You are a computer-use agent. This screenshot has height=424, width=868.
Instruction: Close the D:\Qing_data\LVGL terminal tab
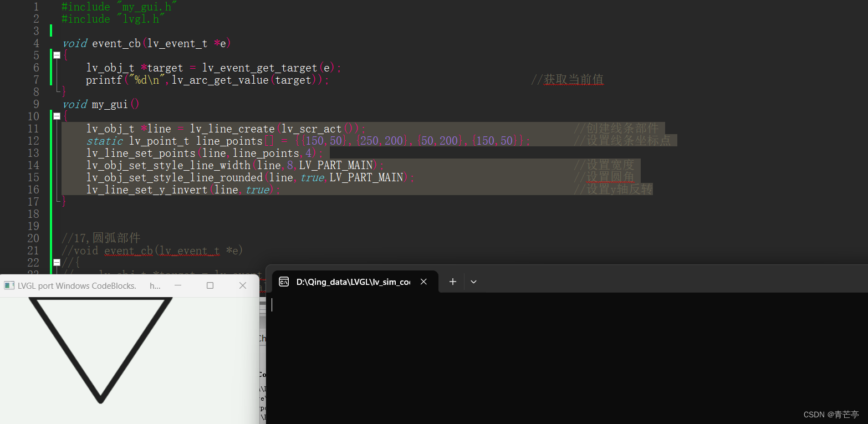pyautogui.click(x=423, y=282)
